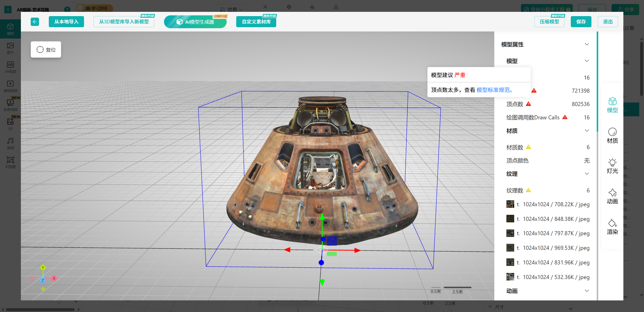Open the 渲染 render side tab
Image resolution: width=644 pixels, height=312 pixels.
pyautogui.click(x=612, y=227)
